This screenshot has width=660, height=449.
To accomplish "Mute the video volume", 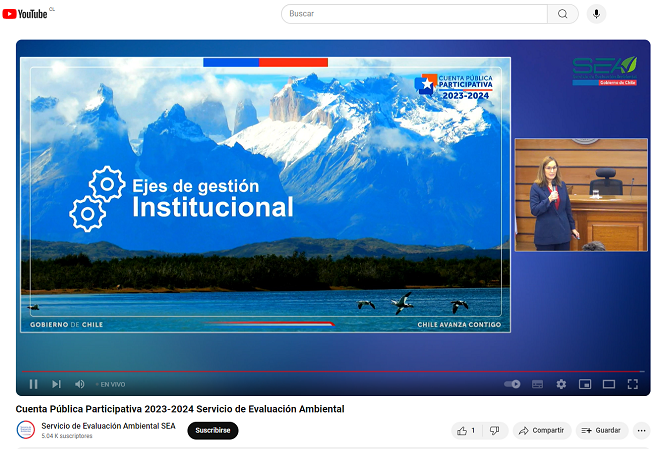I will tap(80, 384).
